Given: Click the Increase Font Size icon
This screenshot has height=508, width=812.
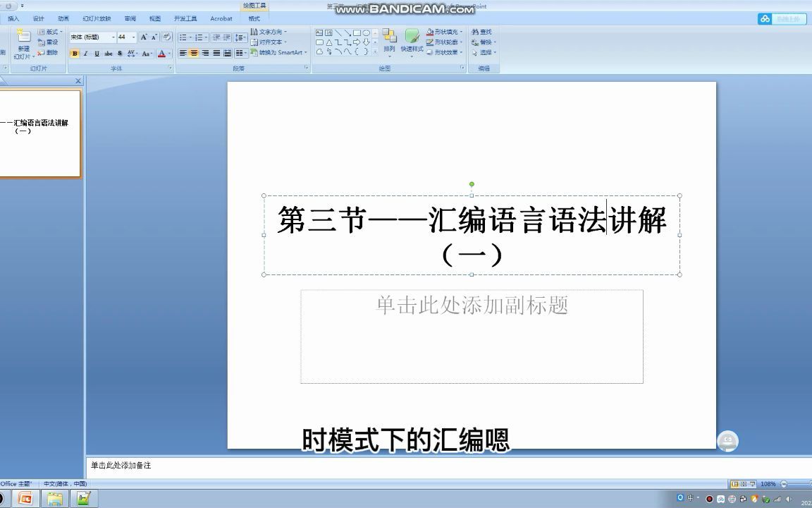Looking at the screenshot, I should click(x=144, y=37).
